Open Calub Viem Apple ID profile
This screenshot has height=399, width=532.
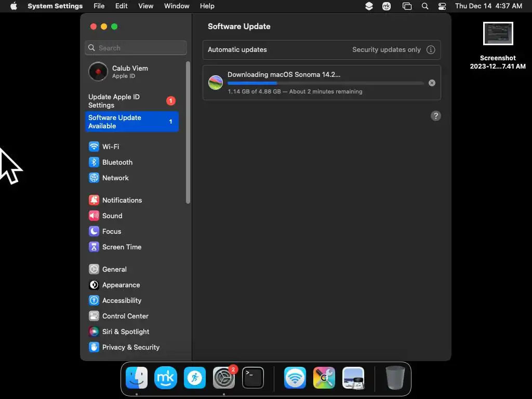pyautogui.click(x=131, y=72)
